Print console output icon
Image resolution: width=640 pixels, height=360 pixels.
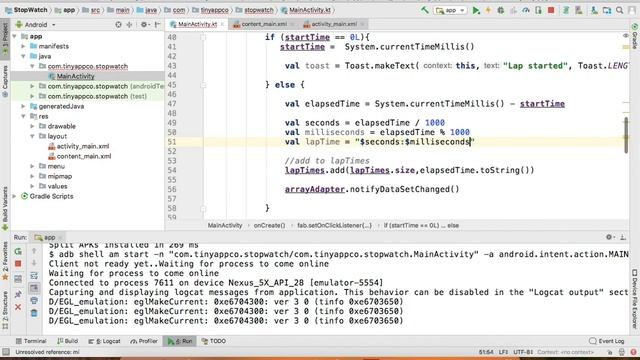(x=34, y=301)
